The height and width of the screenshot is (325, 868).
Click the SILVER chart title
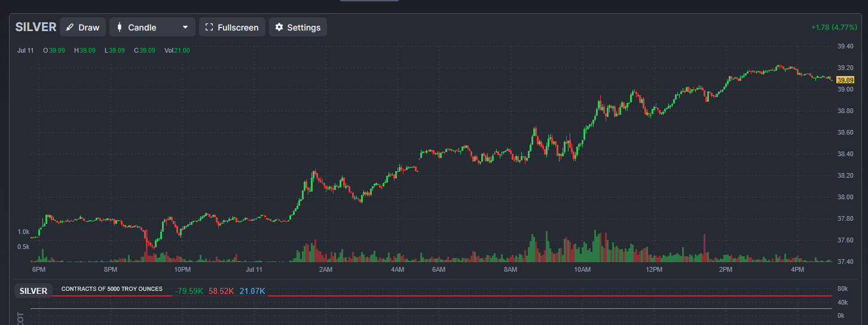[x=36, y=27]
